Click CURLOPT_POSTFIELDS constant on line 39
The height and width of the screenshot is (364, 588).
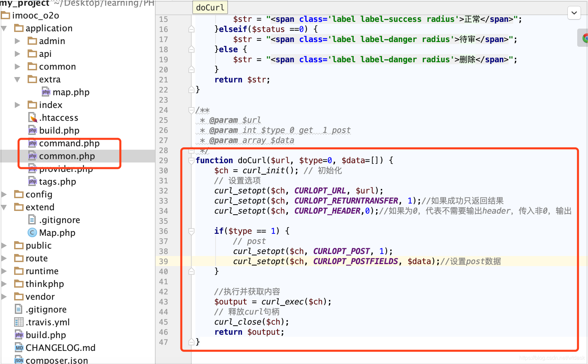pyautogui.click(x=356, y=261)
